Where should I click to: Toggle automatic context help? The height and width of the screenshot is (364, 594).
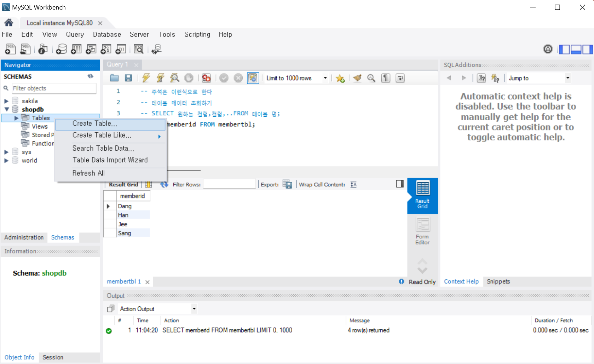tap(495, 78)
